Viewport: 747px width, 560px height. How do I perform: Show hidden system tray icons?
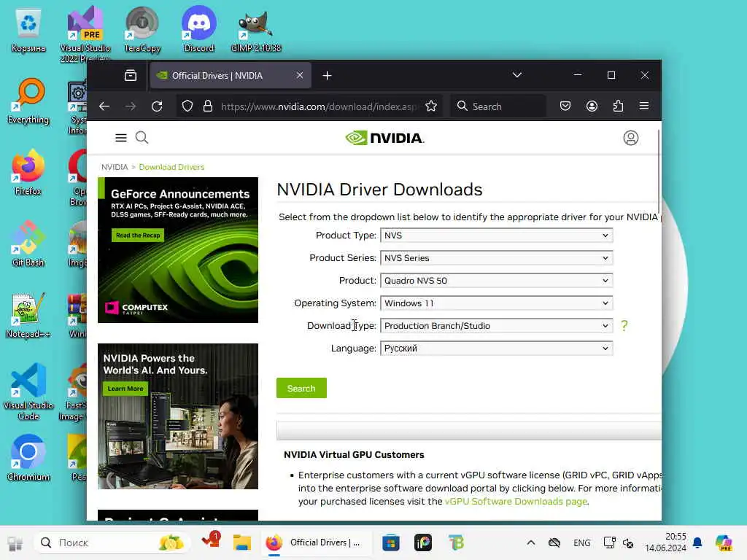point(531,542)
